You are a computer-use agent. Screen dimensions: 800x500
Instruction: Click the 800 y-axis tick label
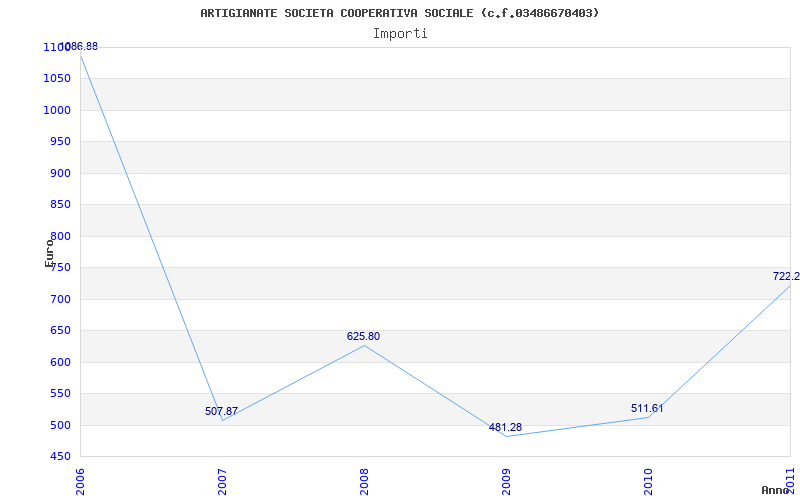tap(60, 236)
